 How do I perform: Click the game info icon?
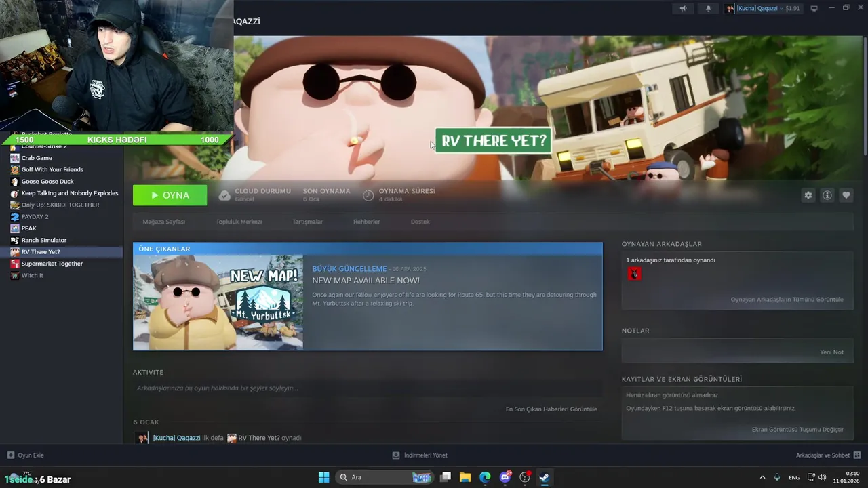pos(827,195)
